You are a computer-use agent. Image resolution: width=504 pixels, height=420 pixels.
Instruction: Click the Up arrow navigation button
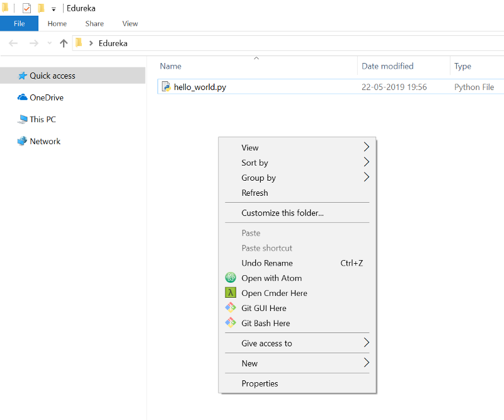[63, 43]
